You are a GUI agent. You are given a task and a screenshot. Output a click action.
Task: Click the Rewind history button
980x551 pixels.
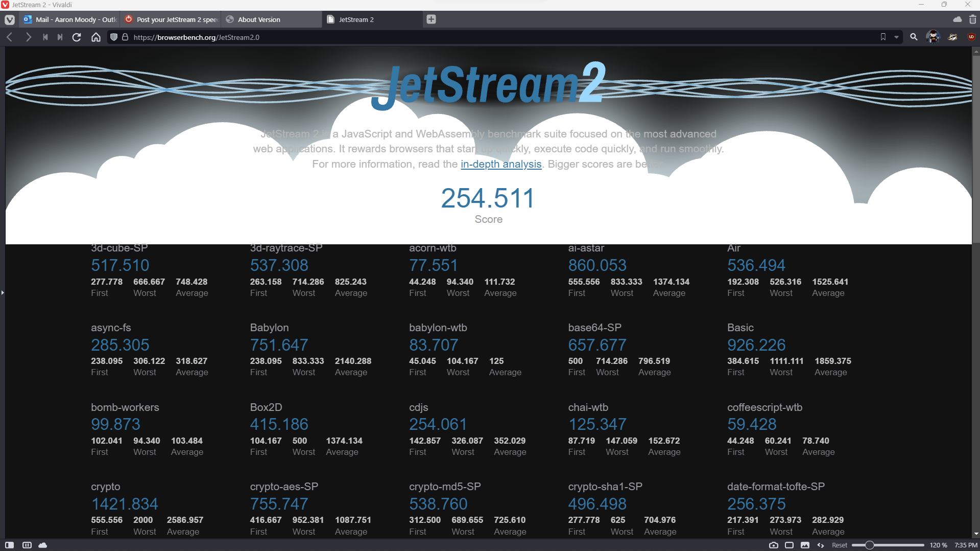[45, 37]
